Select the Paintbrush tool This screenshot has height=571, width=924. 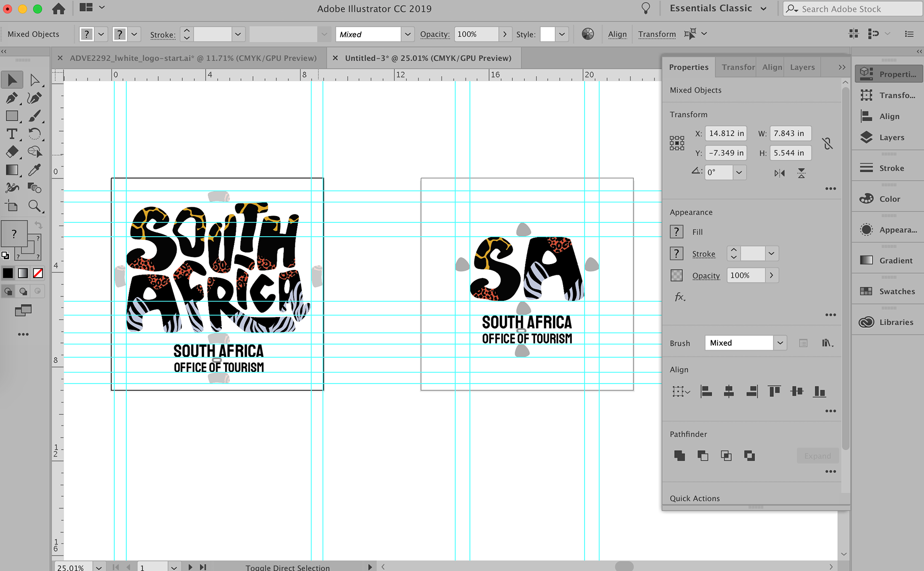pyautogui.click(x=35, y=116)
